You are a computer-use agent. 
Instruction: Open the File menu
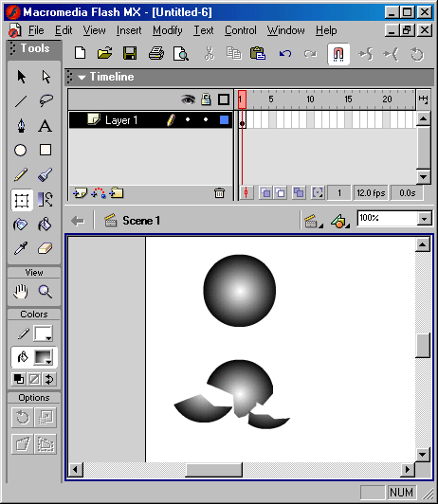36,30
